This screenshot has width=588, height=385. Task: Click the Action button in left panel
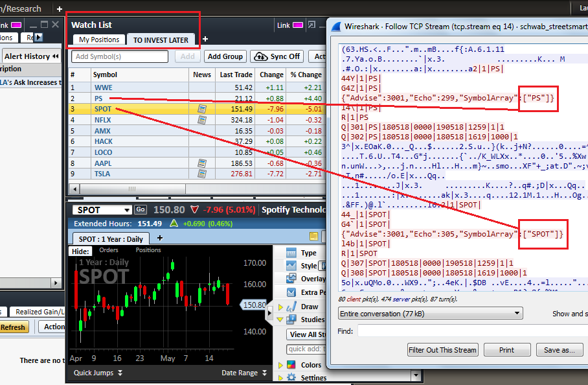click(x=52, y=327)
